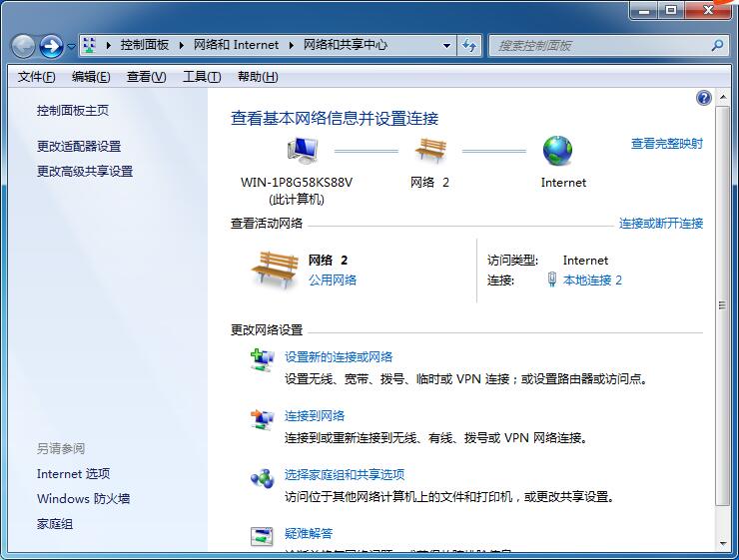Click the back navigation arrow button

[23, 46]
